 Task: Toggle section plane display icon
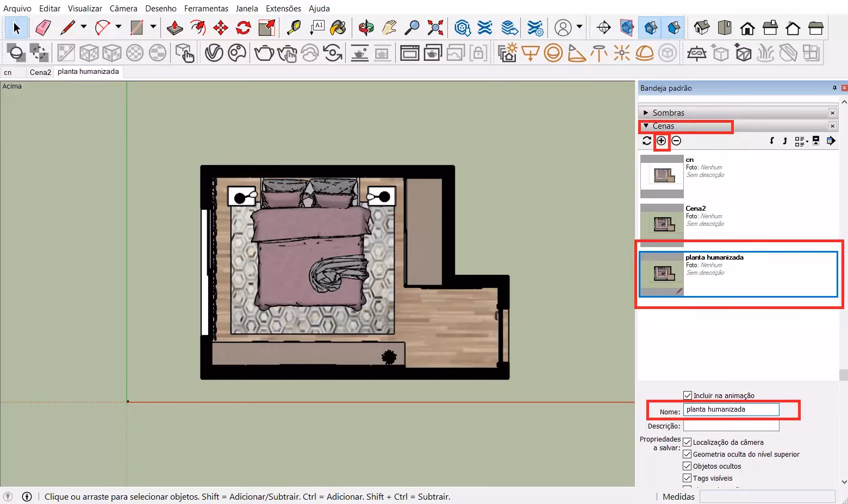tap(627, 28)
